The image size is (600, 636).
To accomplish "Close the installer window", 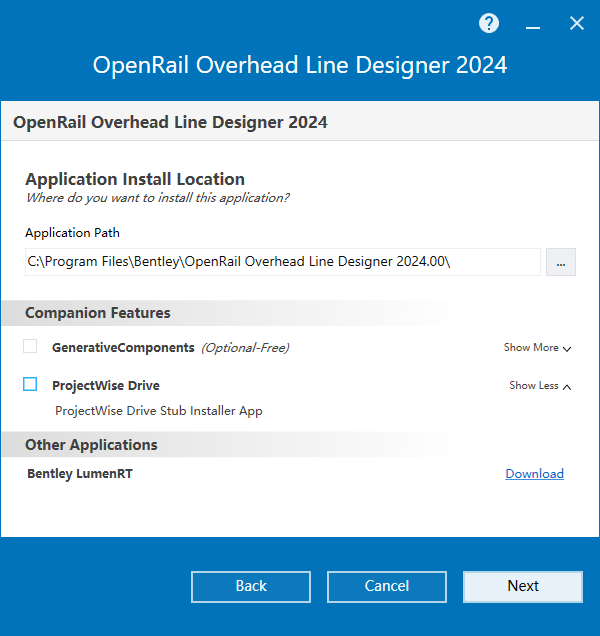I will (576, 23).
